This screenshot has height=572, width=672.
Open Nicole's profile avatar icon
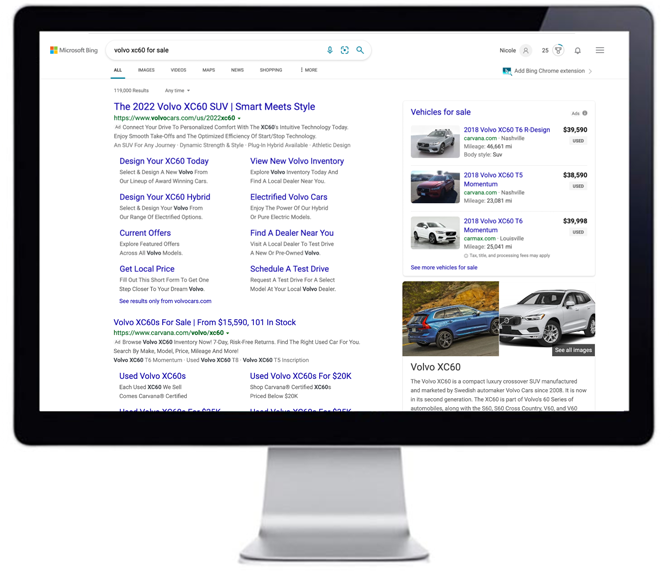(526, 51)
